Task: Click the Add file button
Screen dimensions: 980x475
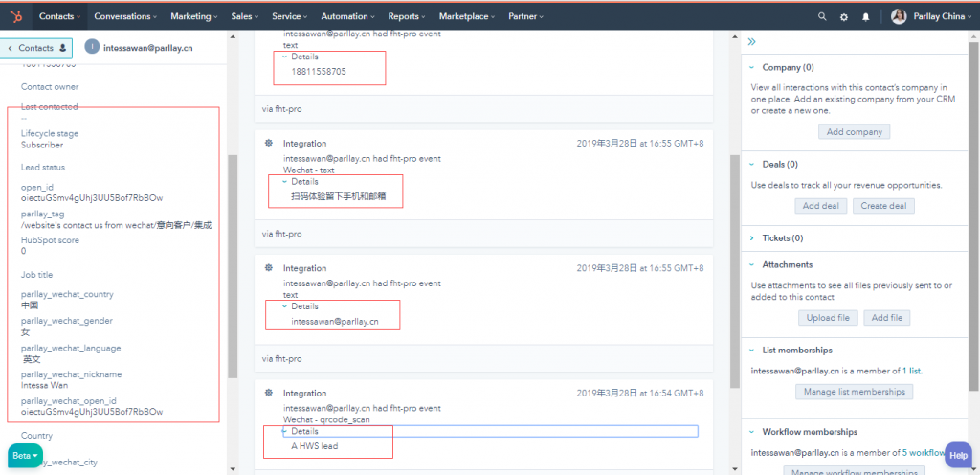Action: [887, 318]
